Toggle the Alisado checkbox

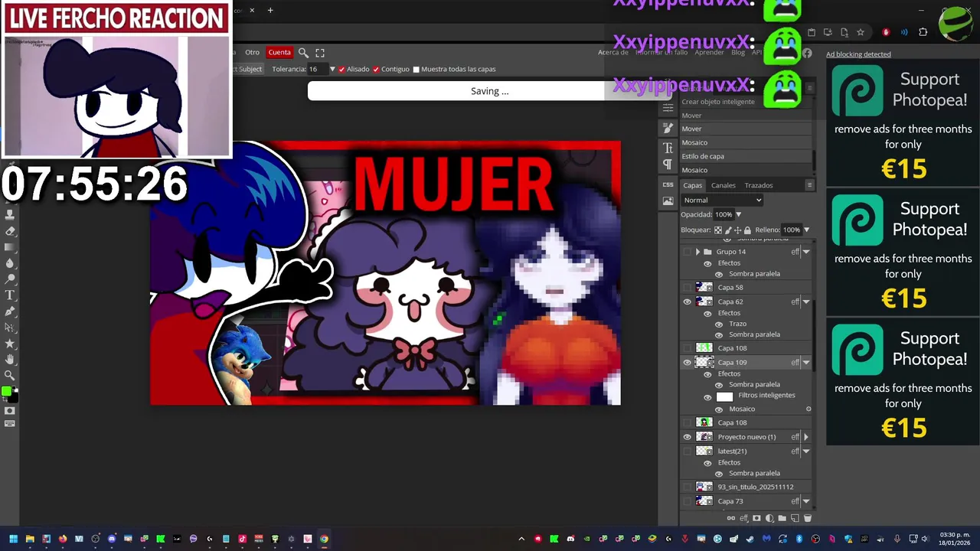click(341, 69)
